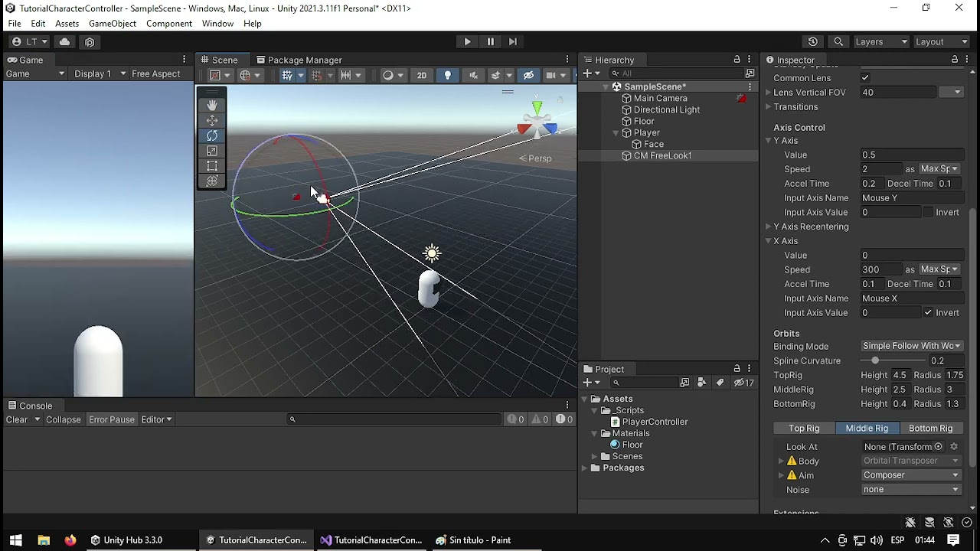This screenshot has width=980, height=551.
Task: Open the Assets menu
Action: [x=67, y=24]
